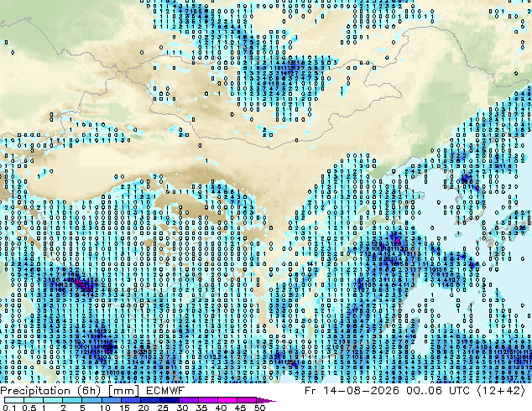Click the '[mm]' unit label
The image size is (532, 411).
point(123,391)
